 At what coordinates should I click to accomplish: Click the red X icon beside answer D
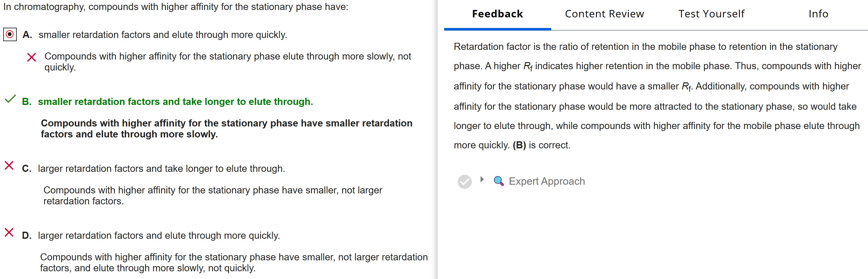tap(9, 233)
